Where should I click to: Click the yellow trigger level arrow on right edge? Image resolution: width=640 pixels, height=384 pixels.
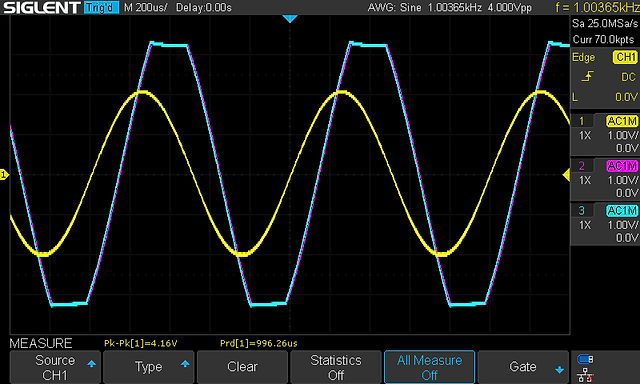click(566, 175)
